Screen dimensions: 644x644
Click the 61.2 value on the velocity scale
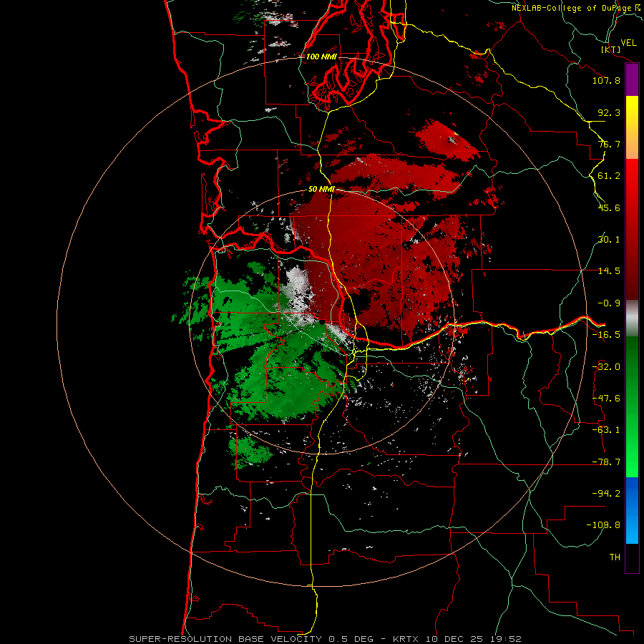point(609,176)
